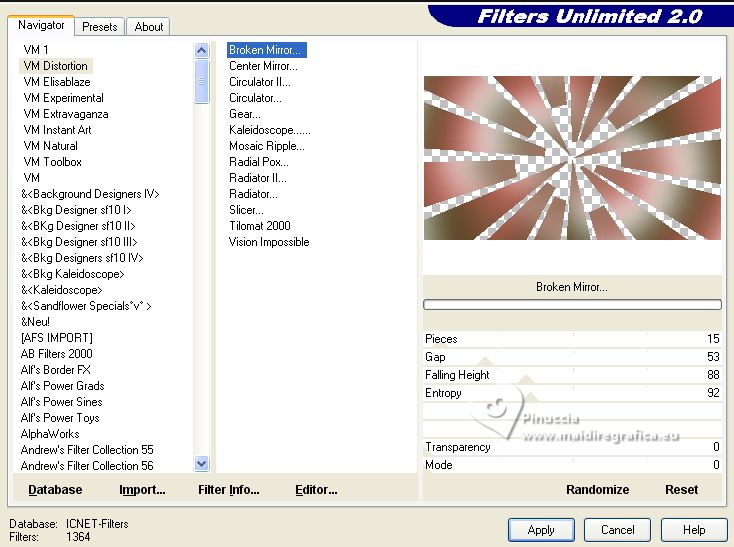The image size is (734, 547).
Task: Show Filter Info details
Action: [228, 489]
